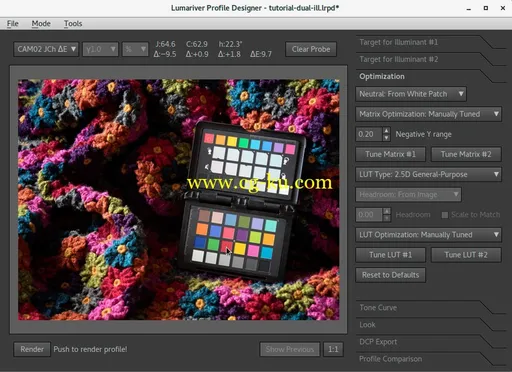512x372 pixels.
Task: Expand the Profile Comparison section
Action: [x=390, y=359]
